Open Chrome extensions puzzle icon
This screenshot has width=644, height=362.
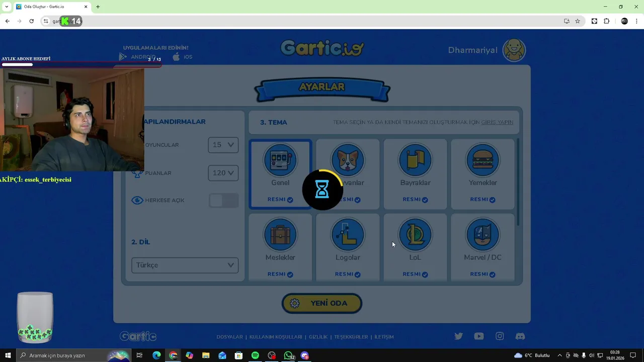tap(606, 21)
